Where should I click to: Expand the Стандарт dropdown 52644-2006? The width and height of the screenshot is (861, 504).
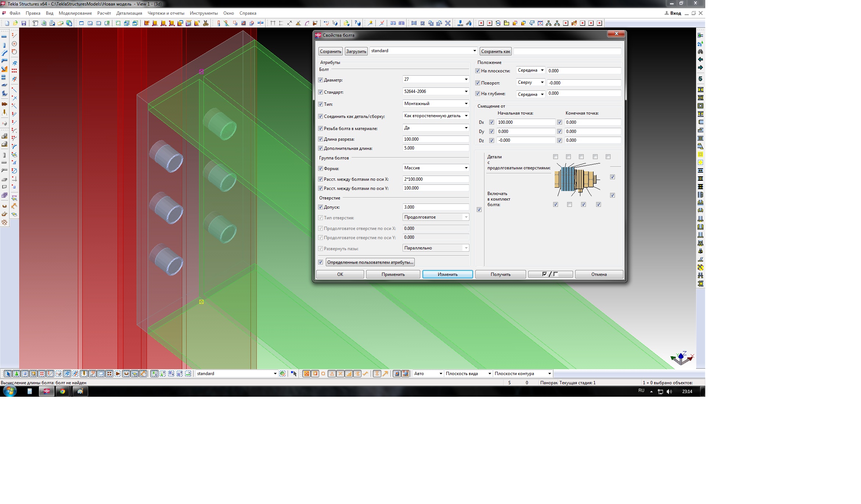(x=466, y=91)
